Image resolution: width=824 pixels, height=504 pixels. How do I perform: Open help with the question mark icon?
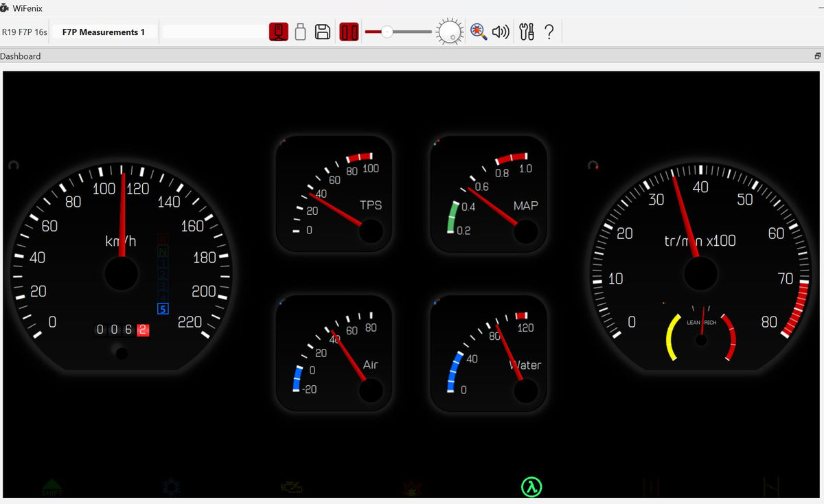[x=549, y=32]
